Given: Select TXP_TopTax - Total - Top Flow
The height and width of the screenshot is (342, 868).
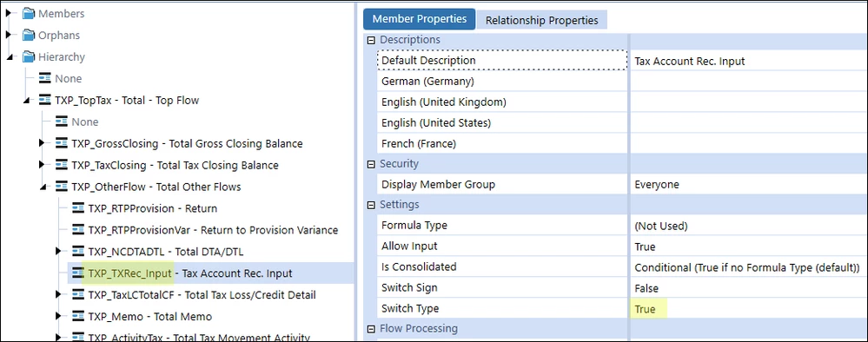Looking at the screenshot, I should pos(127,100).
